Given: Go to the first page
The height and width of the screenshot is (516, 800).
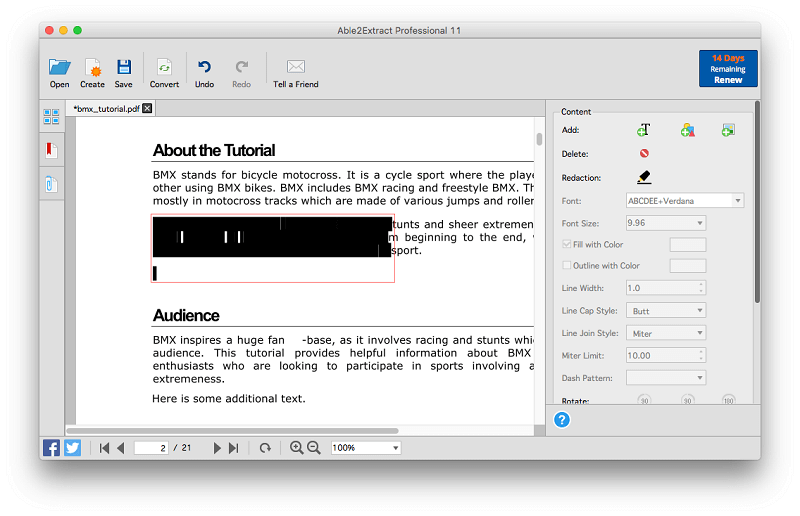Looking at the screenshot, I should point(104,448).
